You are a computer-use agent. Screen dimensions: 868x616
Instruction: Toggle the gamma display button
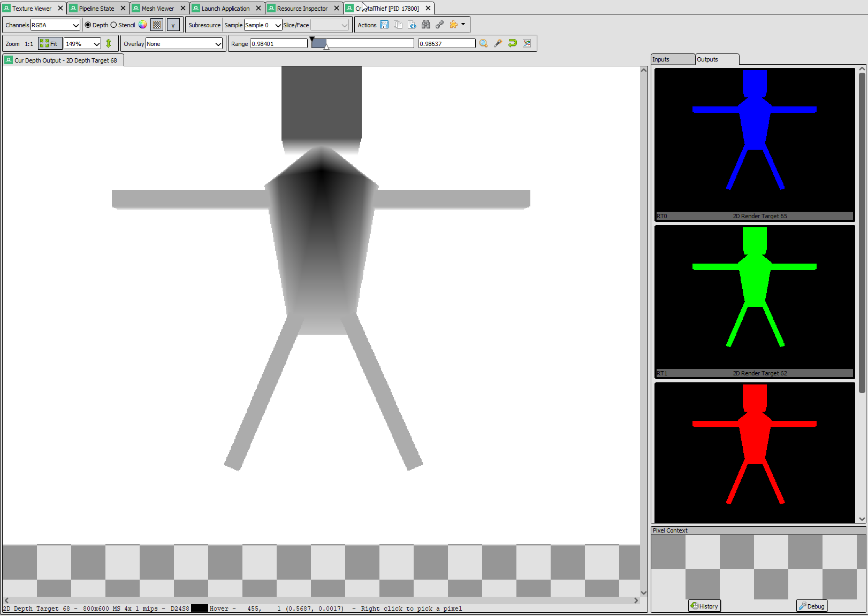(173, 25)
